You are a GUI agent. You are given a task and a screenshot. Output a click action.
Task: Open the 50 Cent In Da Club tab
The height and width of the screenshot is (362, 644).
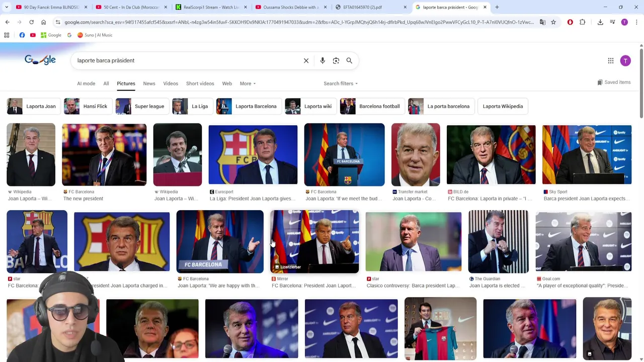point(131,7)
